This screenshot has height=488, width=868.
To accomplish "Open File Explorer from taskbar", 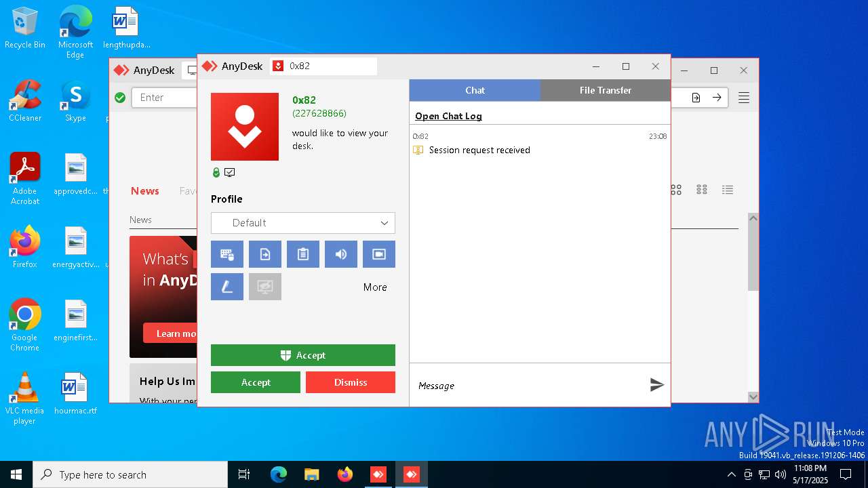I will pos(311,474).
